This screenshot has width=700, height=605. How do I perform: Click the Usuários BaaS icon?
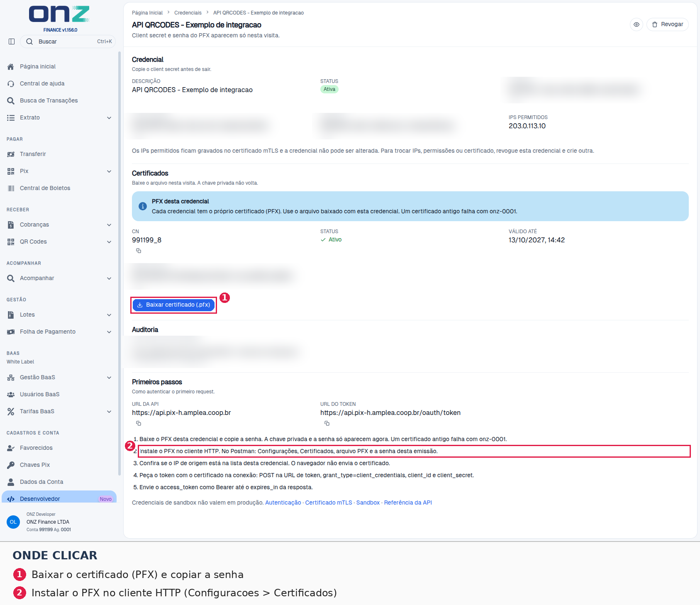pos(11,395)
